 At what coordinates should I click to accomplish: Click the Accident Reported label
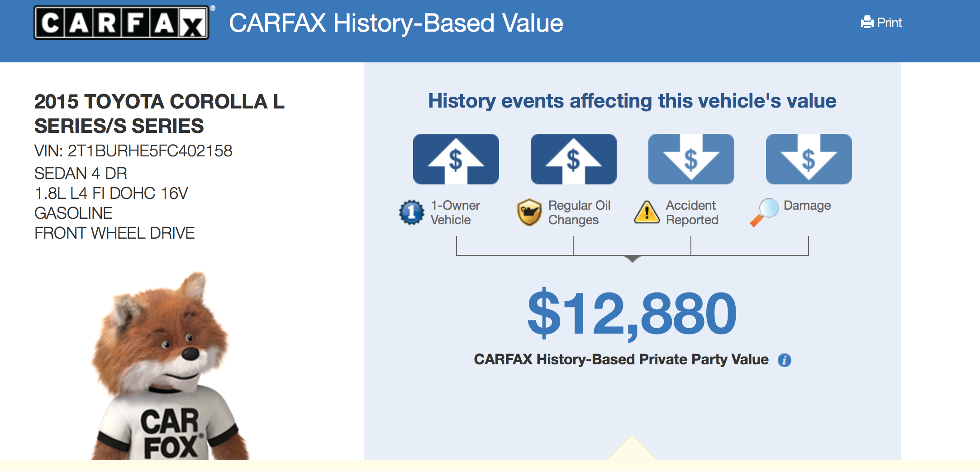692,212
